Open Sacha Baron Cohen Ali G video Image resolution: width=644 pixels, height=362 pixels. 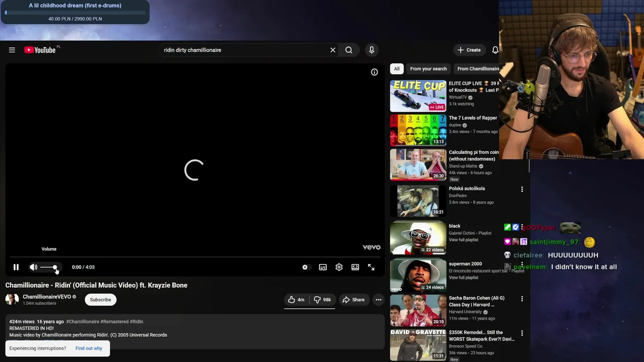pos(418,310)
